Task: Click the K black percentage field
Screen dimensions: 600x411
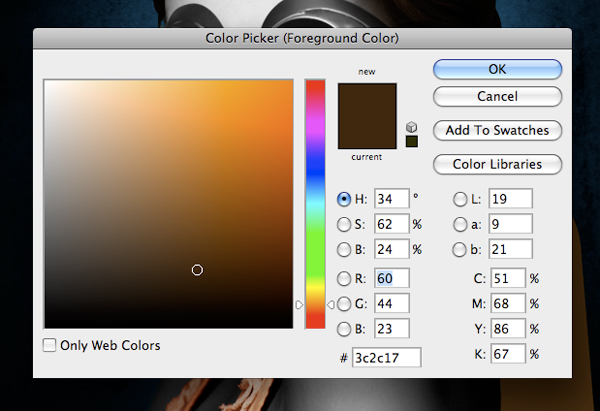Action: 508,354
